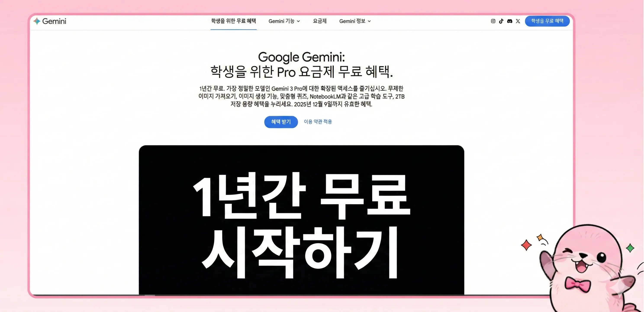Click the Gemini sparkle logo icon

pos(37,21)
